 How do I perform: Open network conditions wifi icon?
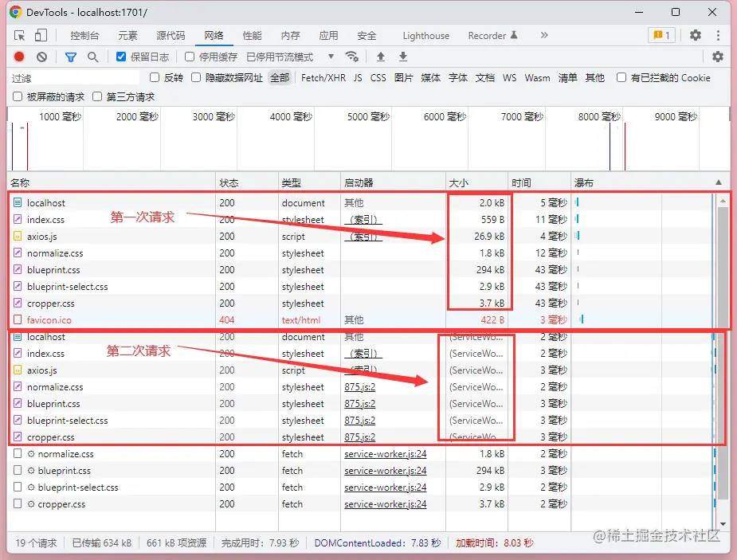(351, 57)
